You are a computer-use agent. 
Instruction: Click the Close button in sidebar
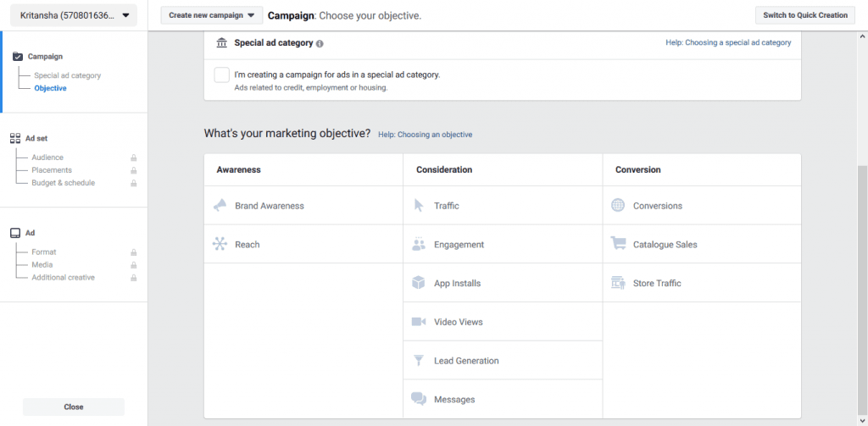(74, 407)
